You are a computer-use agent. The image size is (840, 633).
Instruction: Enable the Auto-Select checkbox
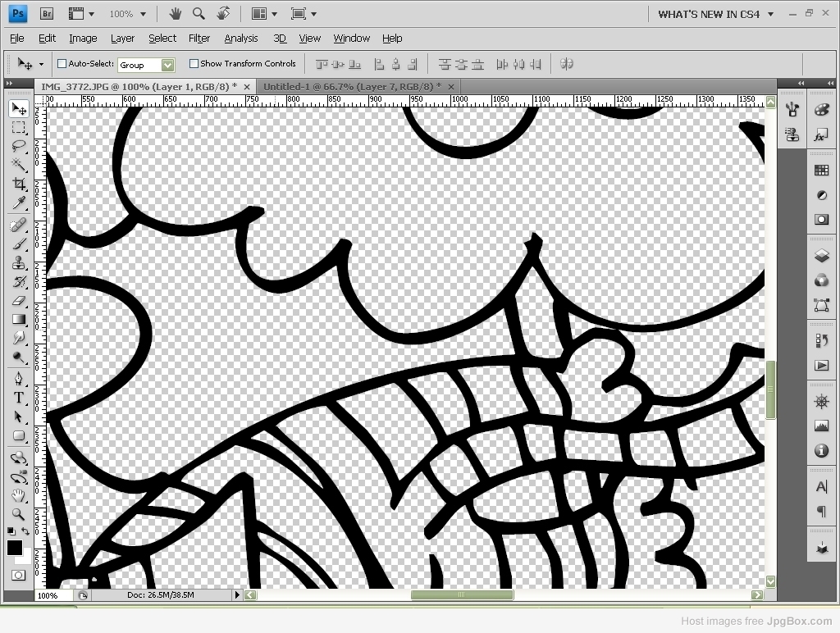[x=62, y=64]
